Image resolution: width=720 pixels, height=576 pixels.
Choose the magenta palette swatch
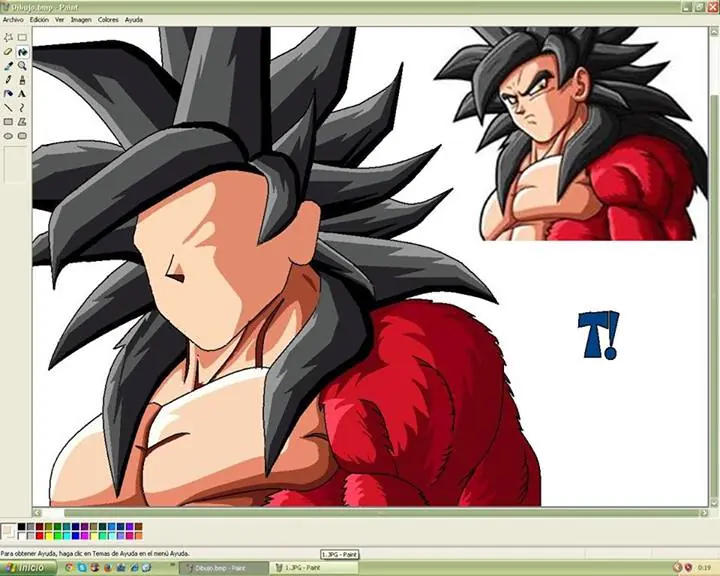point(84,536)
